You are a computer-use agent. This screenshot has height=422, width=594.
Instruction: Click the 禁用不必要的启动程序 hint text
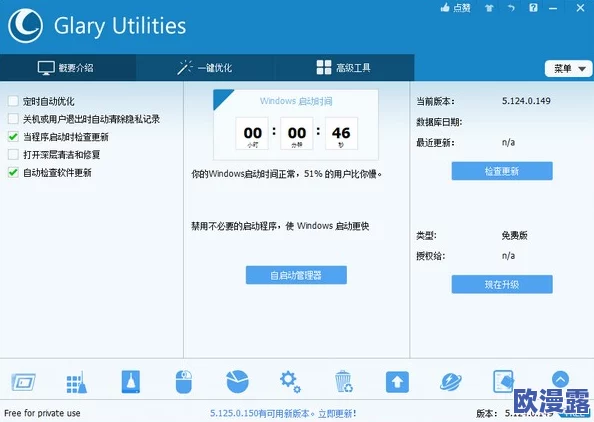[280, 226]
